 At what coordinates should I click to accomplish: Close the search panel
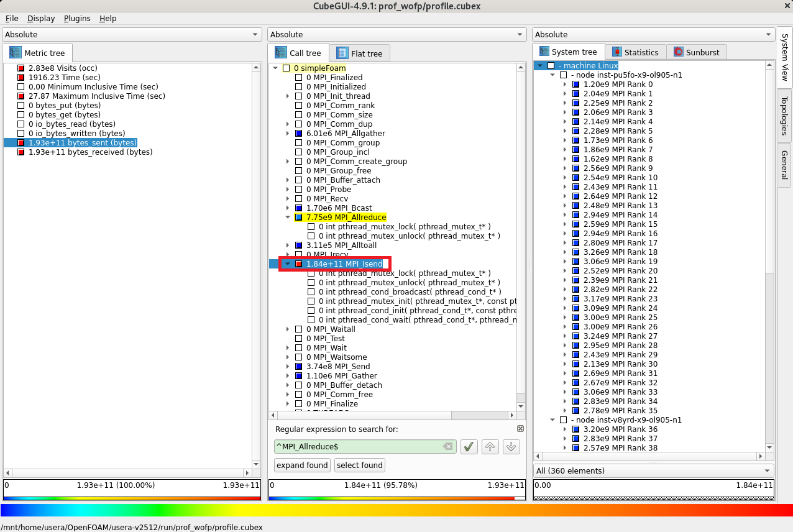(x=520, y=429)
